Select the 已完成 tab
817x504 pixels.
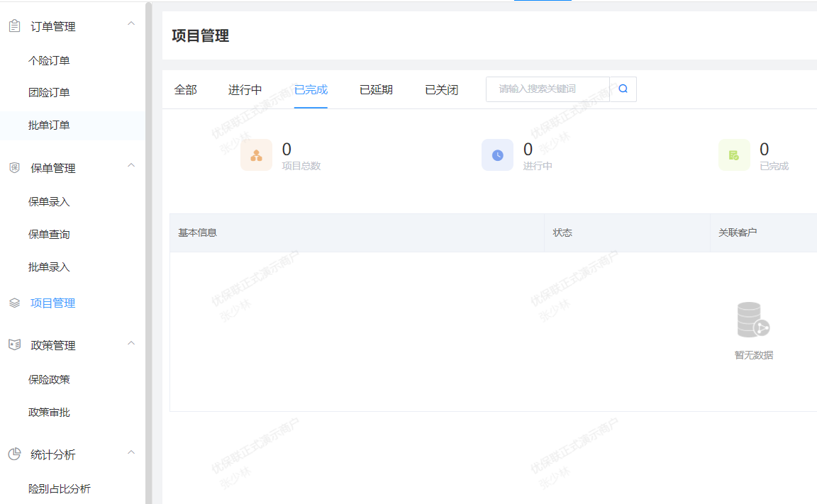tap(311, 89)
